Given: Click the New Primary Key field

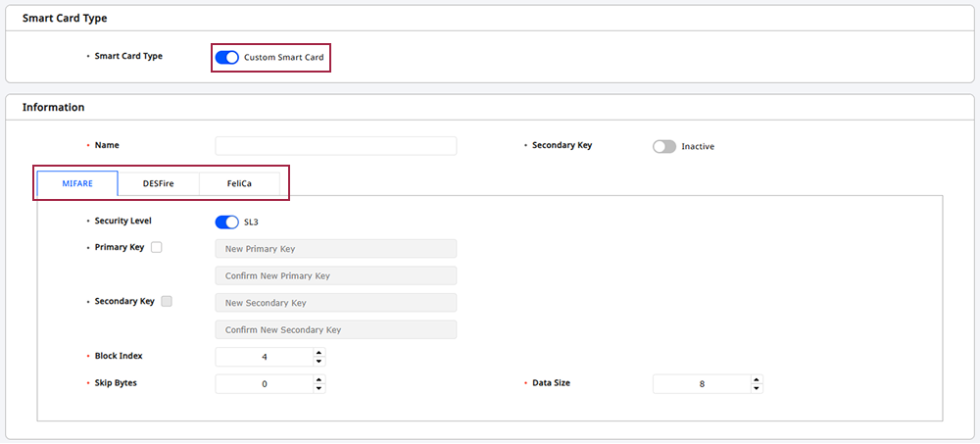Looking at the screenshot, I should tap(335, 249).
